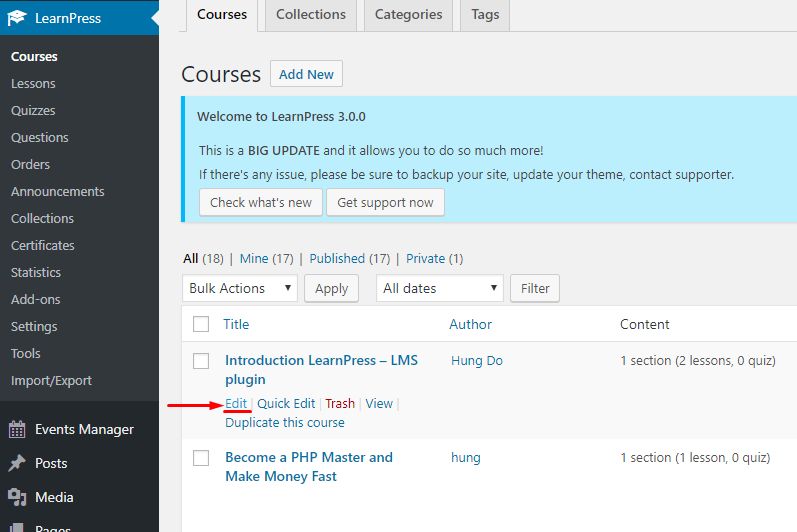Select Courses in the sidebar menu

(x=34, y=56)
